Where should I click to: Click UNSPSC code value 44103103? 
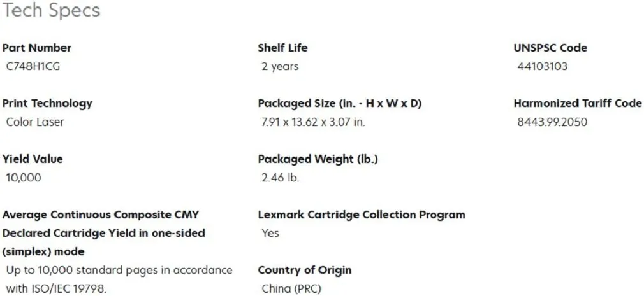542,66
